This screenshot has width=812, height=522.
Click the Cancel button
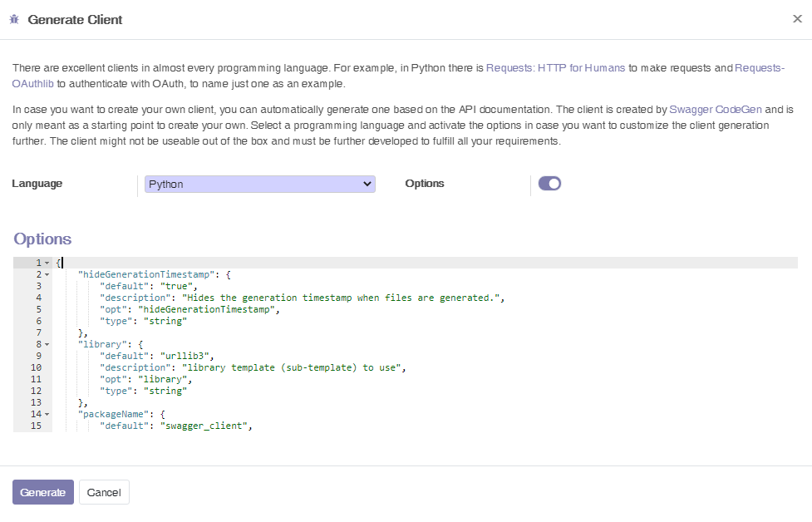[104, 492]
